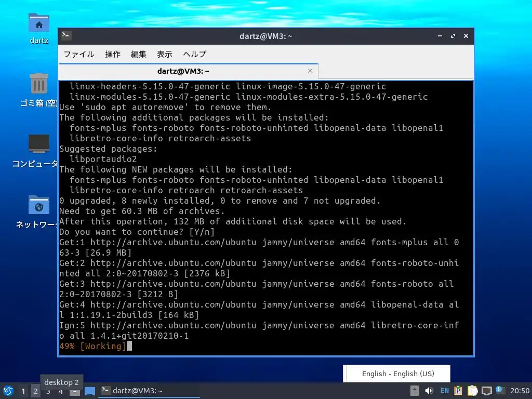The height and width of the screenshot is (399, 532).
Task: Open the 表示 menu
Action: 165,54
